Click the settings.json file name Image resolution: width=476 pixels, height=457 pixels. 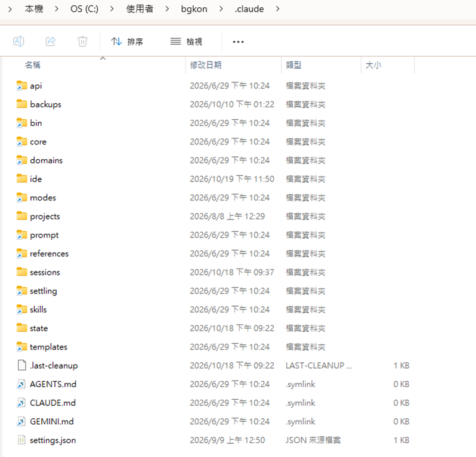coord(53,440)
